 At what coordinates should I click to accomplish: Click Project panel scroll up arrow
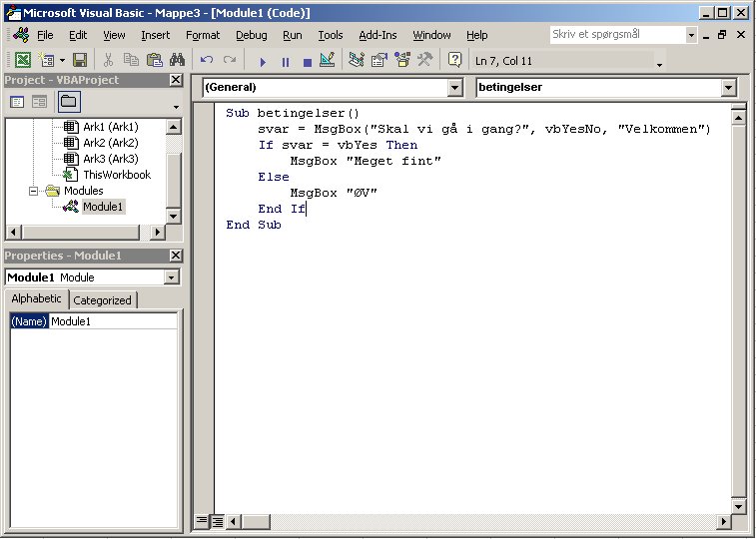coord(173,127)
